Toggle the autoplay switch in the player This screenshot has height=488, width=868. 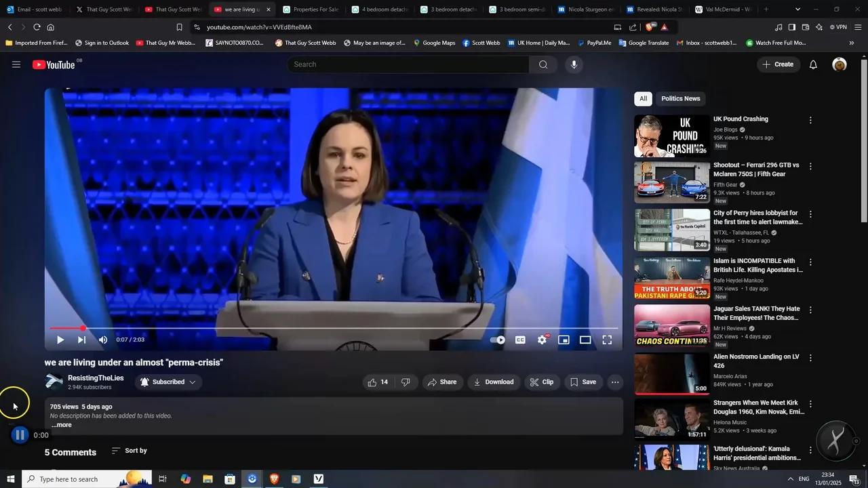[x=498, y=340]
